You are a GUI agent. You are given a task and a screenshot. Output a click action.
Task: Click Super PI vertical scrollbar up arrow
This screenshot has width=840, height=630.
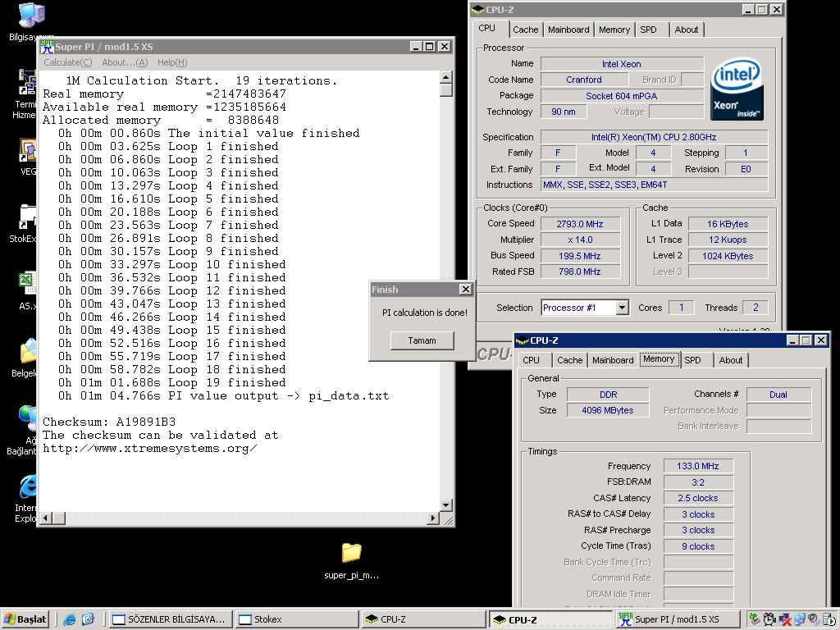445,77
